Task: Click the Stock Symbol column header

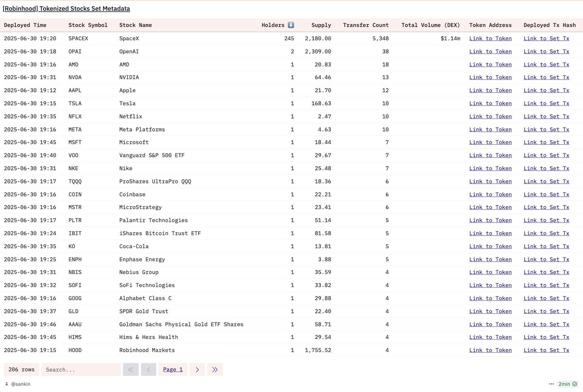Action: (x=88, y=25)
